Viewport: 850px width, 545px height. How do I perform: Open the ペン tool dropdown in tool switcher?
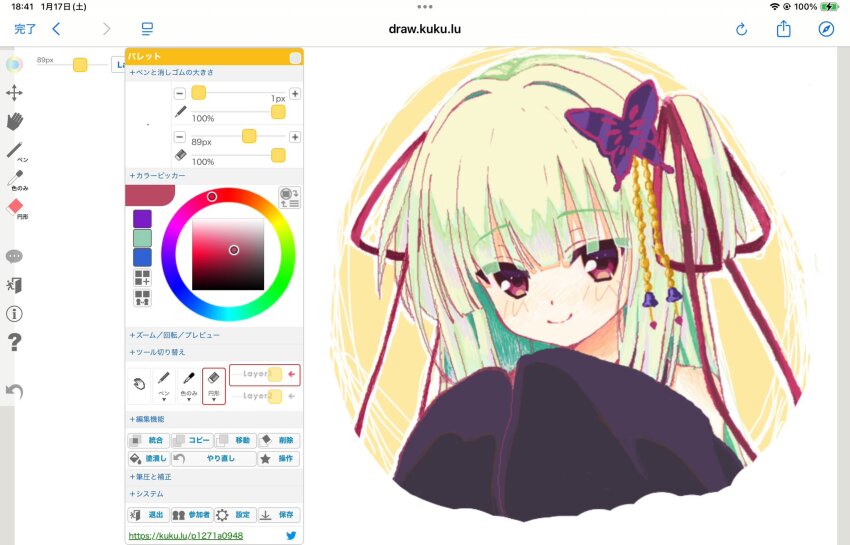[164, 386]
